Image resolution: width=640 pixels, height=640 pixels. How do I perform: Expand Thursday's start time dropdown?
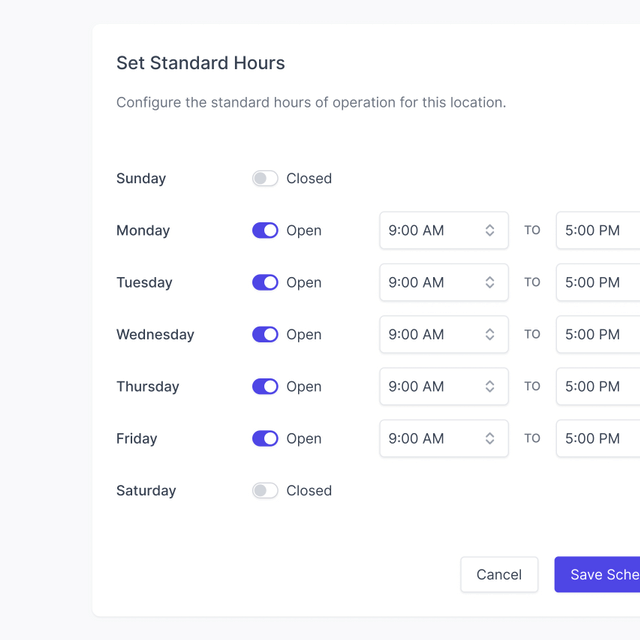[x=443, y=387]
